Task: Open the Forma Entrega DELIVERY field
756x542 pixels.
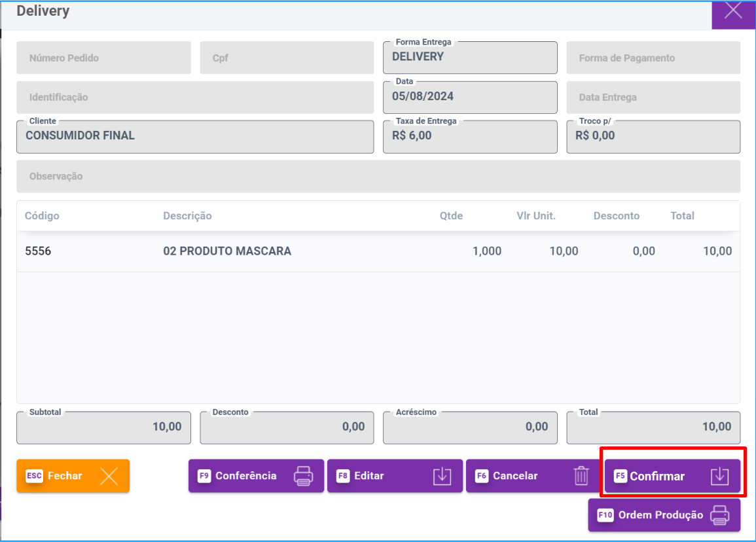Action: click(470, 58)
